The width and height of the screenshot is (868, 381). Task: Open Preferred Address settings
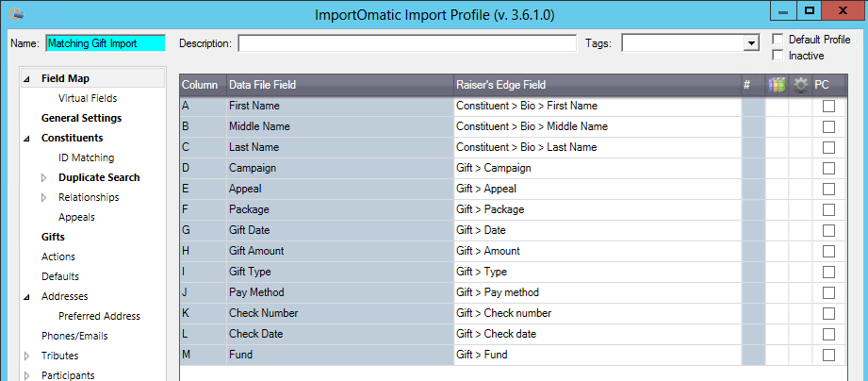[99, 316]
